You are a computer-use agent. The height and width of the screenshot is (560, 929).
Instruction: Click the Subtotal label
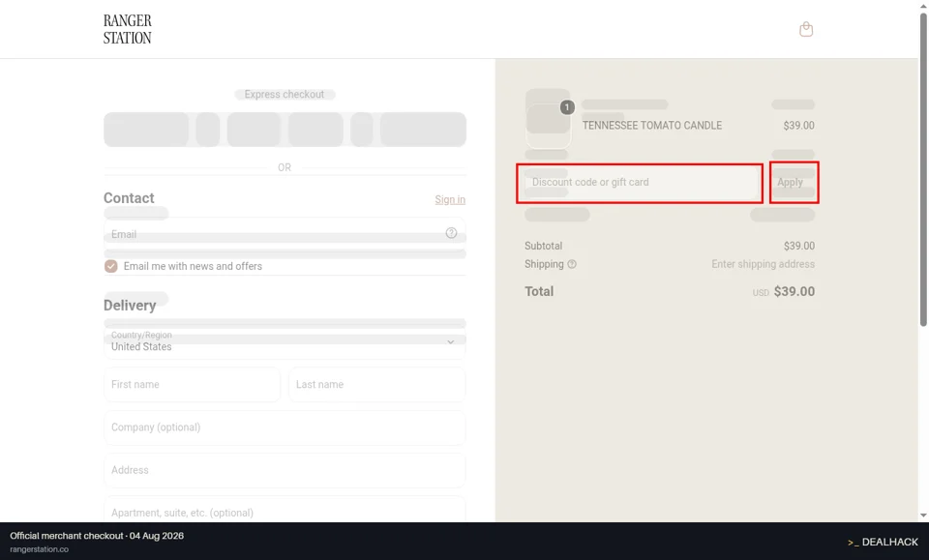(x=543, y=246)
